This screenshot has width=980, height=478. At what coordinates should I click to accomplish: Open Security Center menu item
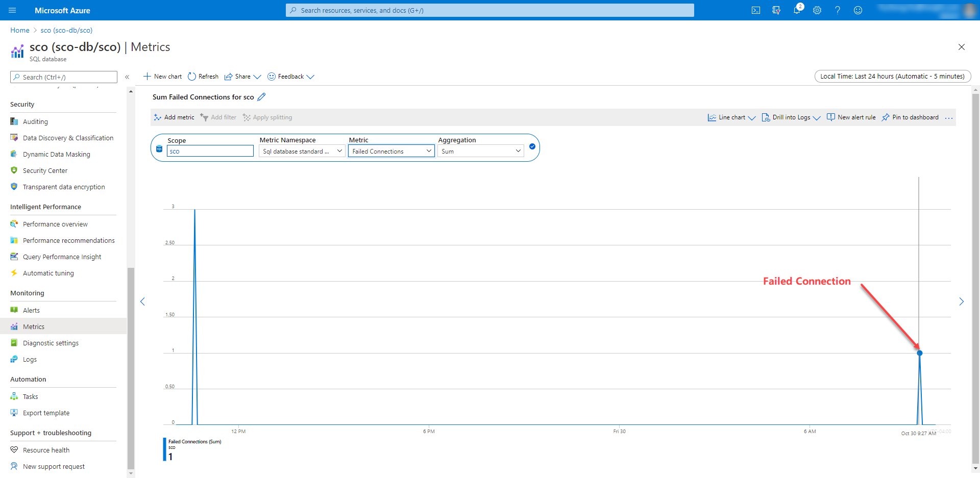[x=45, y=170]
